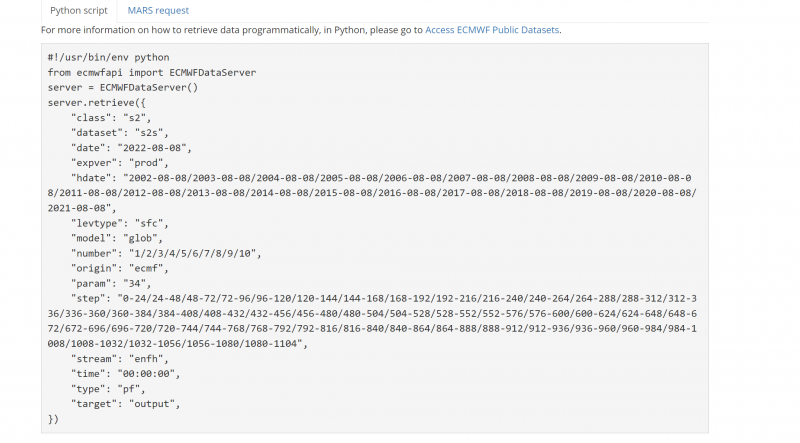This screenshot has width=800, height=443.
Task: Click the "stream": "enfh" line
Action: pyautogui.click(x=120, y=357)
